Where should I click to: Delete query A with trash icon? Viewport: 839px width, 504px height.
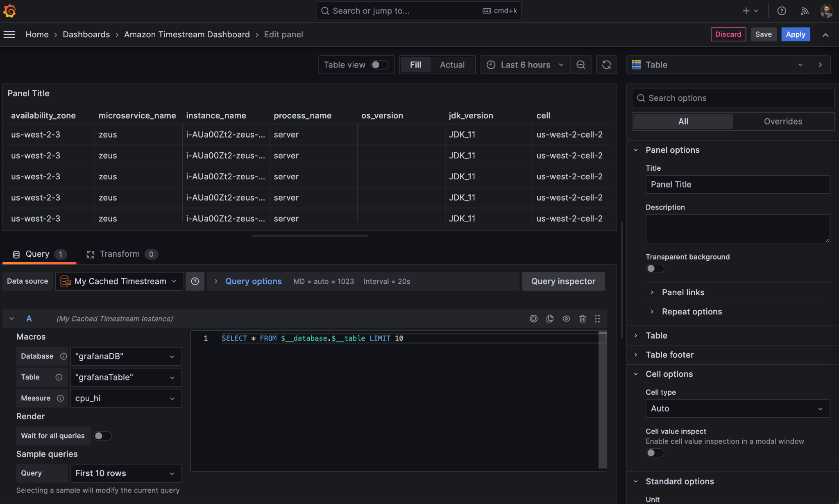click(583, 319)
